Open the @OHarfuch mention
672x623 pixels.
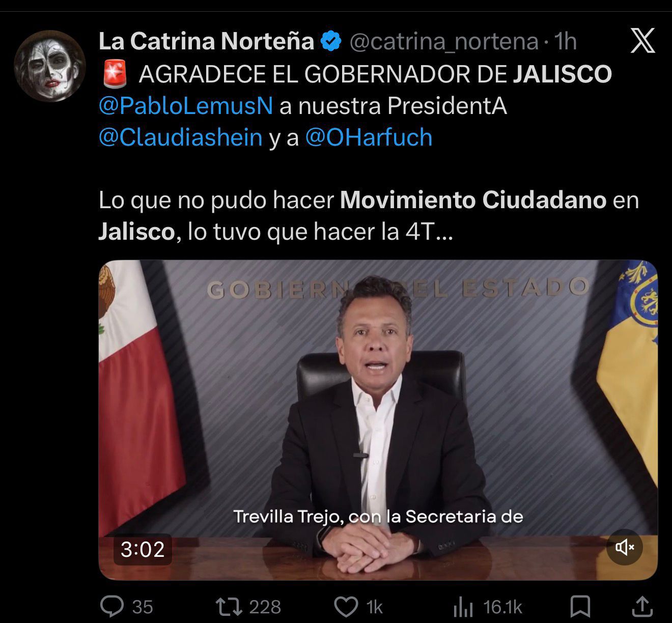pos(369,137)
